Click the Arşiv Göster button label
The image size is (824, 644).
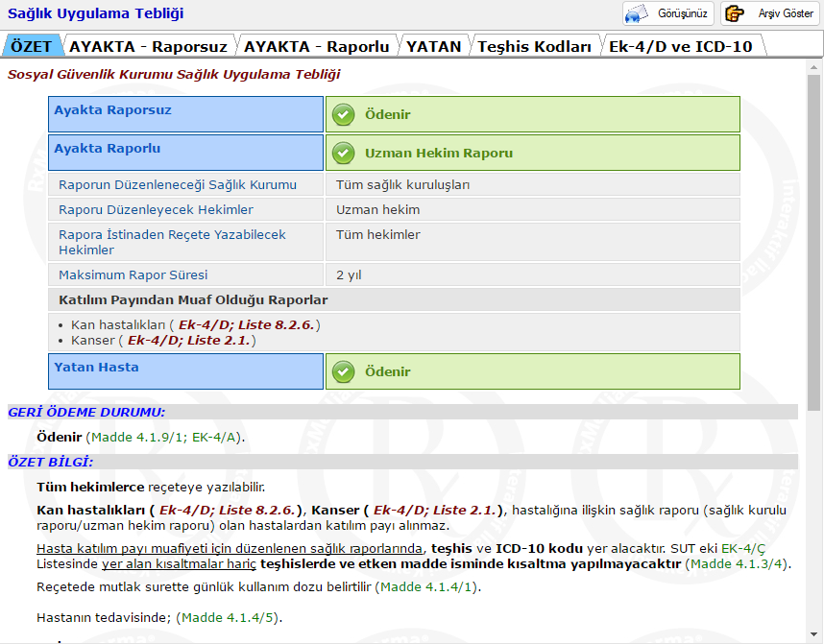click(786, 13)
